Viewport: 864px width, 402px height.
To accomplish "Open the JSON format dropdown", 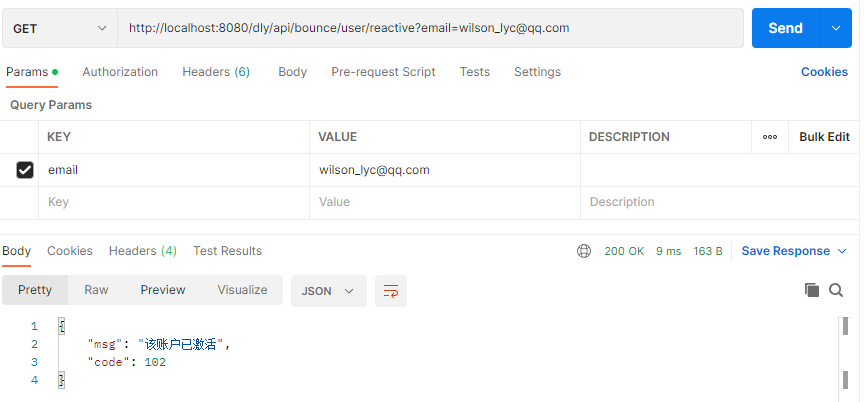I will point(328,291).
